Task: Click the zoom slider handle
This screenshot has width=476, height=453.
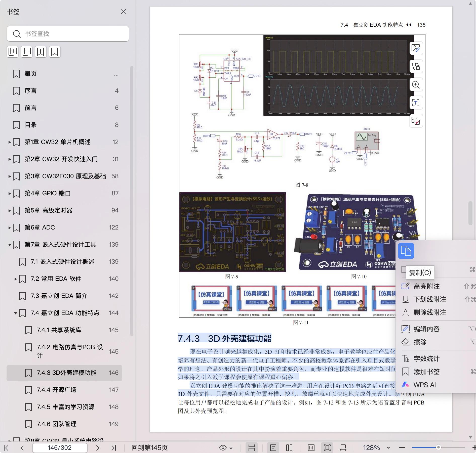Action: point(438,447)
